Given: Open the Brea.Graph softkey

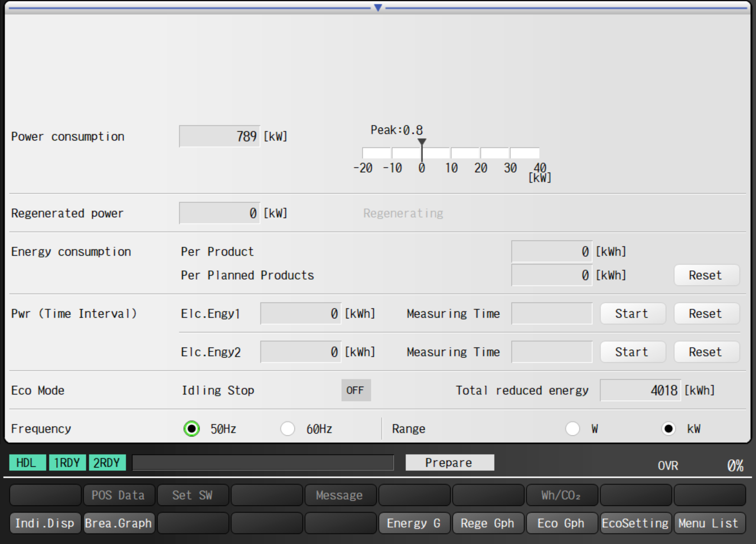Looking at the screenshot, I should tap(119, 523).
